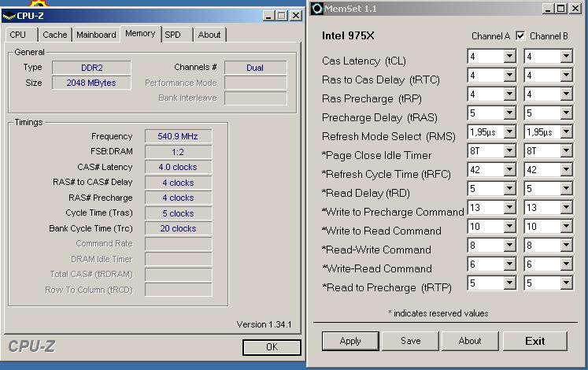Open Channel A Precharge Delay tRAS dropdown
588x370 pixels.
[509, 113]
